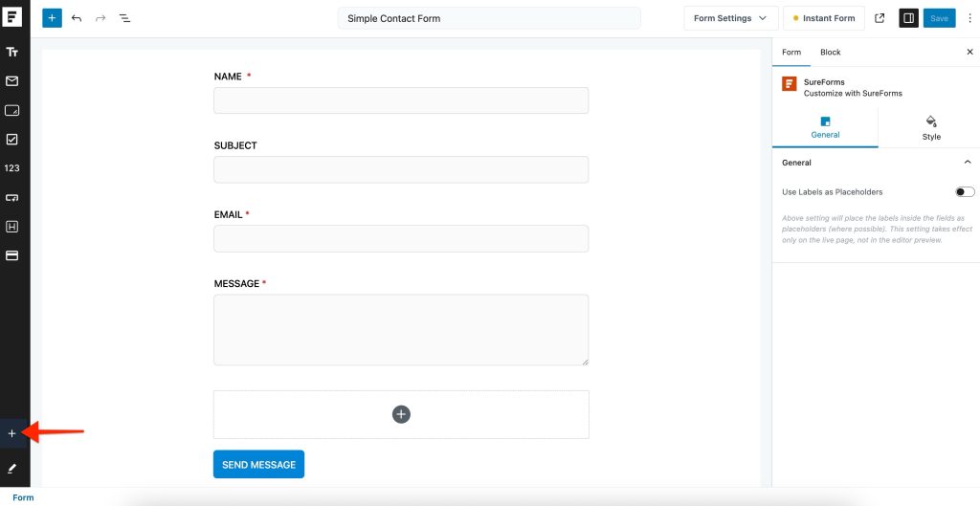The height and width of the screenshot is (506, 980).
Task: Add the payment card block from sidebar
Action: tap(11, 255)
